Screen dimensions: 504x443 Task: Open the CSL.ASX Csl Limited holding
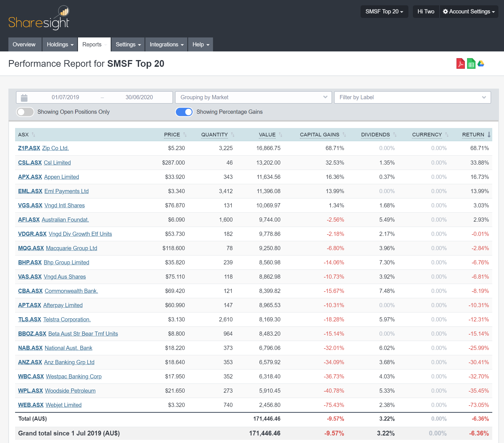(x=44, y=163)
